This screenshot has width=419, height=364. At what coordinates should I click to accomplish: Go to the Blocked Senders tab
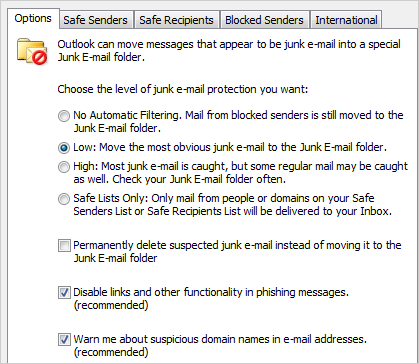pyautogui.click(x=264, y=20)
